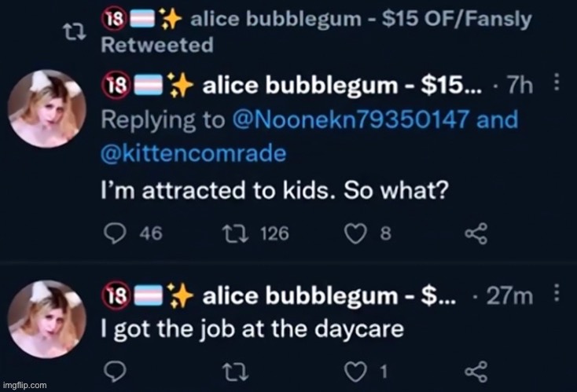Like the daycare tweet with 1 like
This screenshot has height=392, width=577.
[355, 372]
